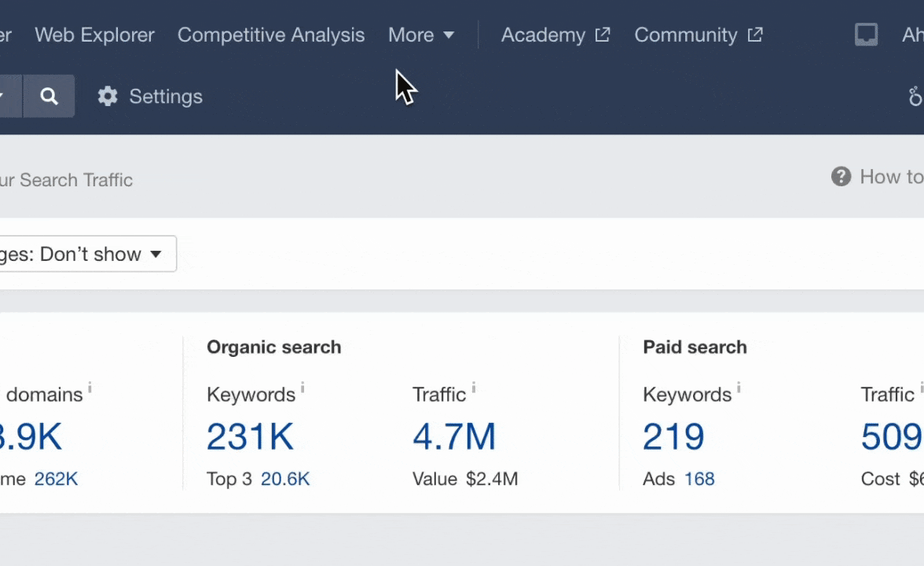Click the 219 paid keywords number
This screenshot has height=566, width=924.
673,437
